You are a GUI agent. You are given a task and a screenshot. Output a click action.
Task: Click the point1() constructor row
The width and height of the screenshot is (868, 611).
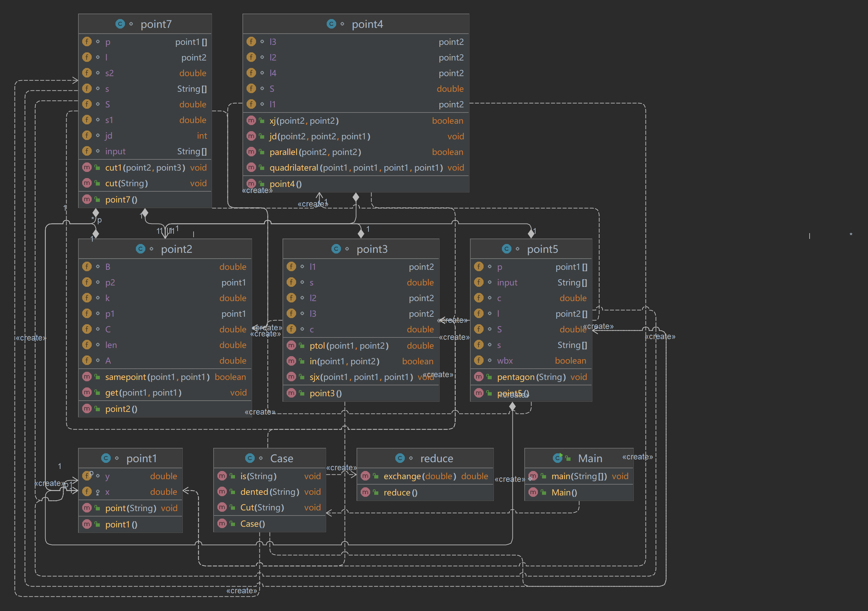pyautogui.click(x=130, y=524)
